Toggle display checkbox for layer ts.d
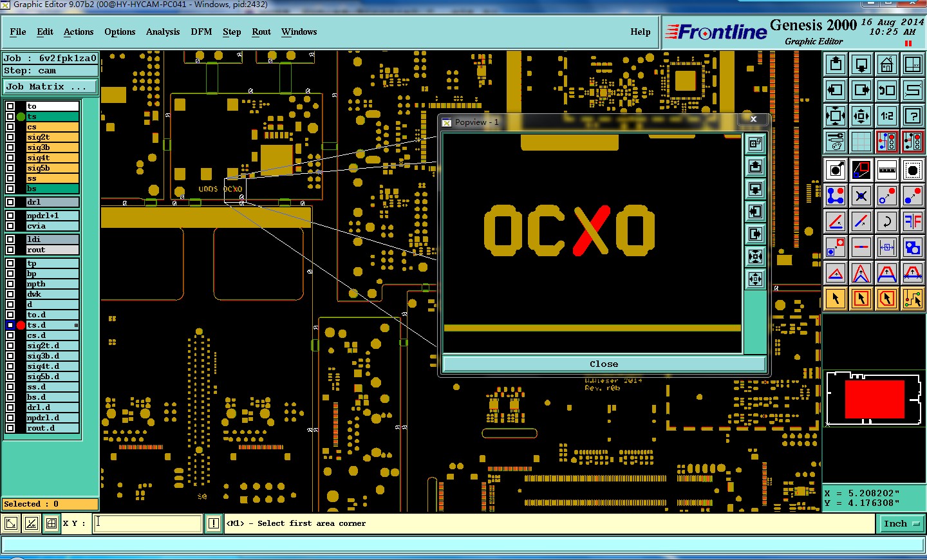Image resolution: width=927 pixels, height=560 pixels. (x=10, y=325)
